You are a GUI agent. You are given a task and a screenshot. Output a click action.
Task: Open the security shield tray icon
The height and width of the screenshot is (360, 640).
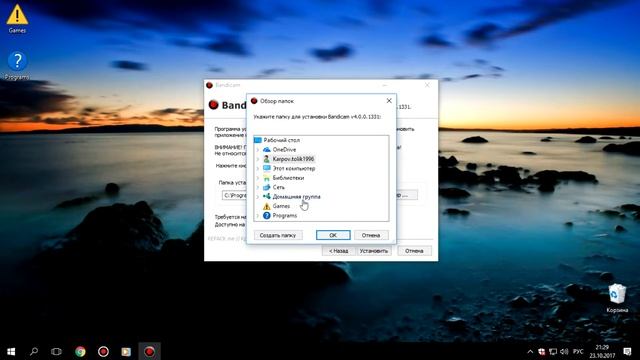click(541, 351)
